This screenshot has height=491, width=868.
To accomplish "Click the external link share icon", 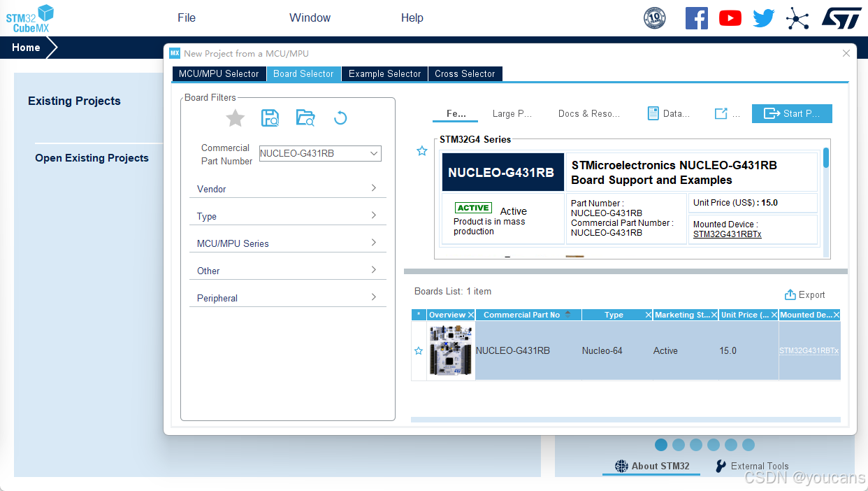I will 721,113.
